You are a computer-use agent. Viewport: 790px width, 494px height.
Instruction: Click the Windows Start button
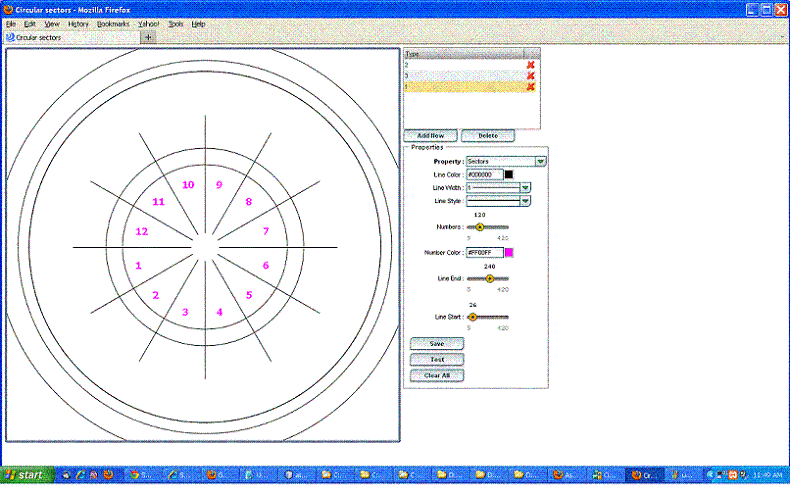click(x=24, y=475)
